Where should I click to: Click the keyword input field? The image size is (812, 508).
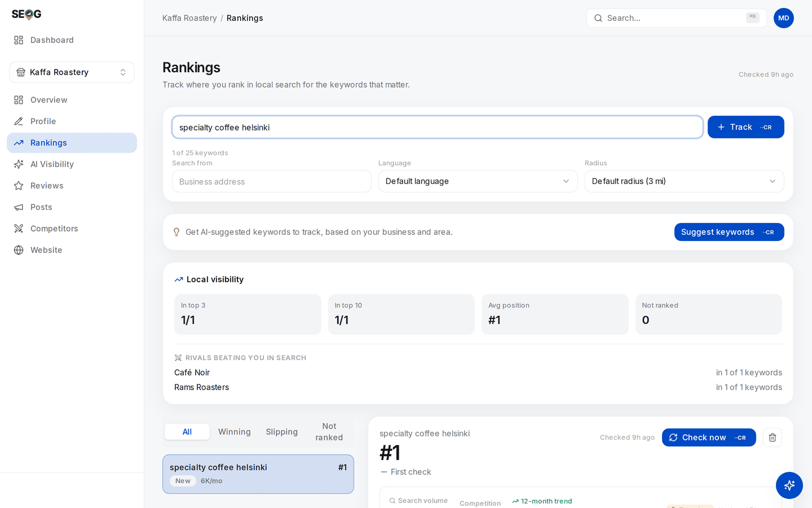click(x=438, y=127)
